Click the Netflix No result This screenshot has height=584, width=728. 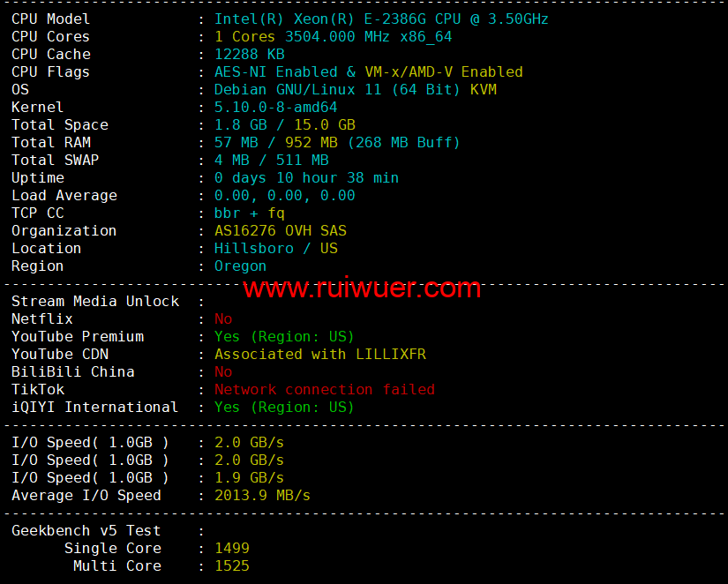[x=223, y=319]
